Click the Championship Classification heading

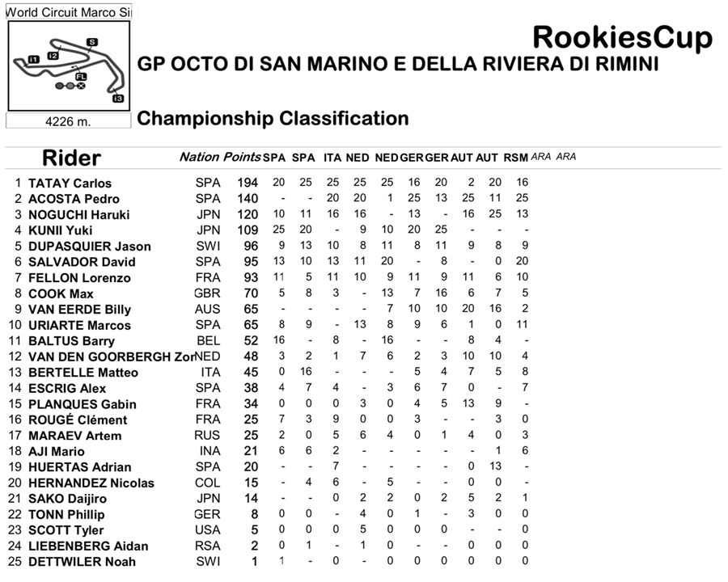[x=273, y=119]
